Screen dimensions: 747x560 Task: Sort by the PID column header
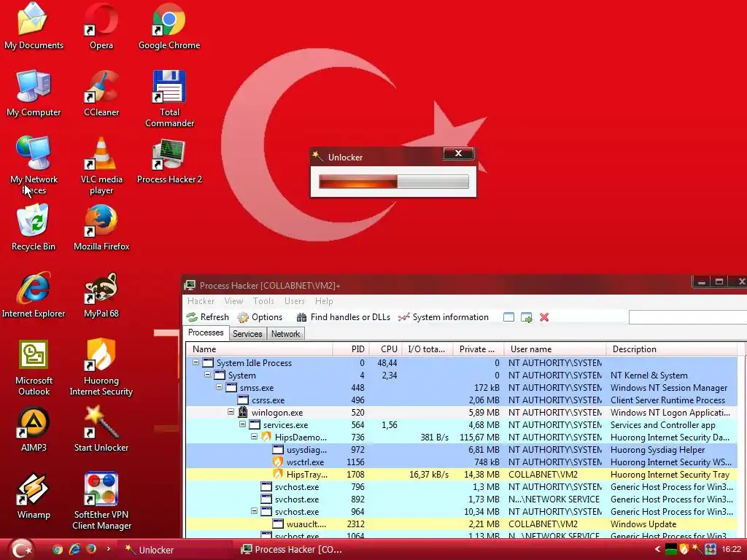[x=350, y=349]
